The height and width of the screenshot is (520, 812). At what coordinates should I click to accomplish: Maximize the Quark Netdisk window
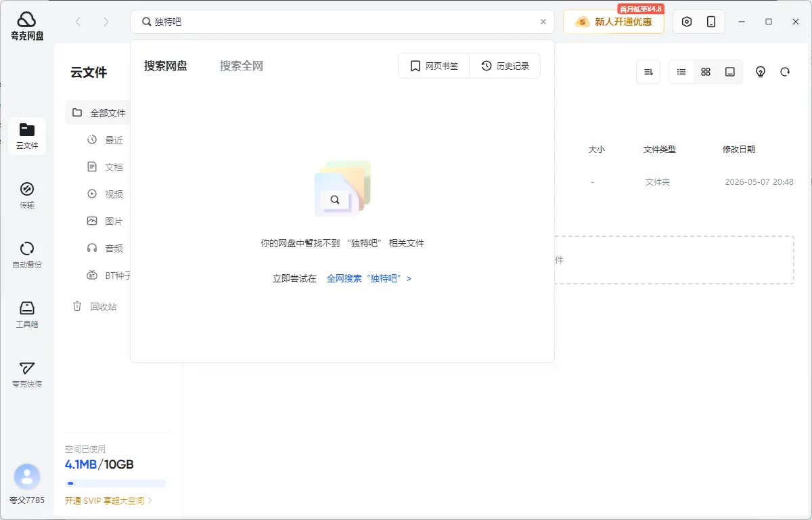coord(769,22)
